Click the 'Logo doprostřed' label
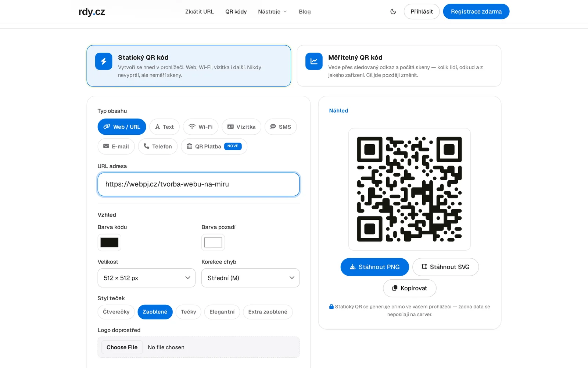 pos(119,330)
